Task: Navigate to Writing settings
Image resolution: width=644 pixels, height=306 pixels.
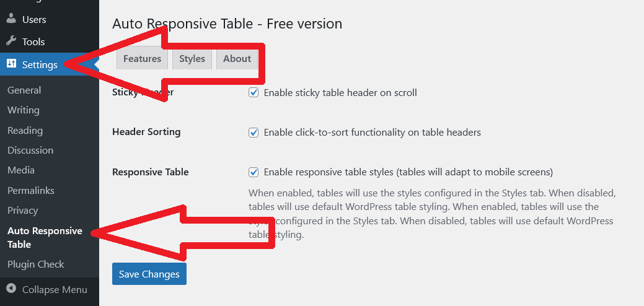Action: point(24,110)
